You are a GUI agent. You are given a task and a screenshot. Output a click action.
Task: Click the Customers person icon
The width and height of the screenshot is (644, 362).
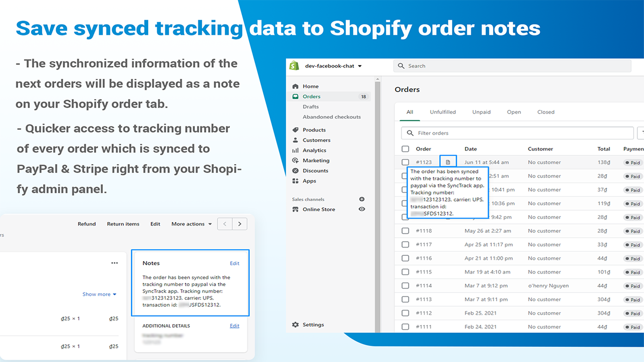[x=295, y=140]
